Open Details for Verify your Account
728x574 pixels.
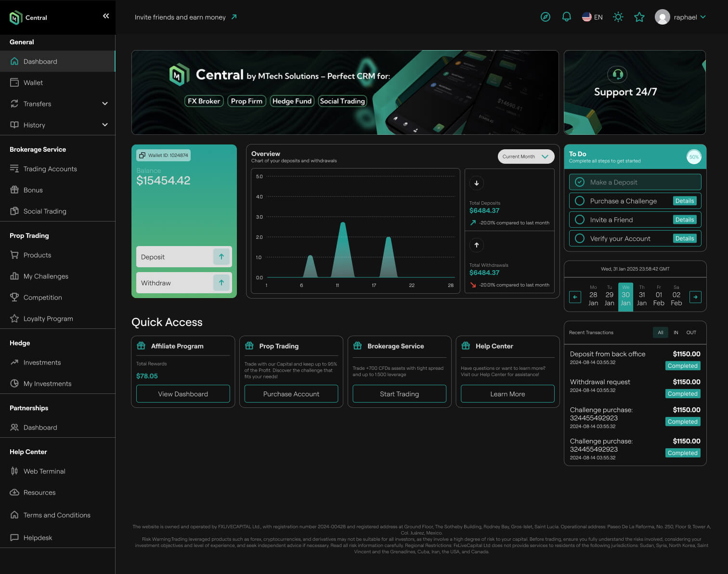pos(685,238)
